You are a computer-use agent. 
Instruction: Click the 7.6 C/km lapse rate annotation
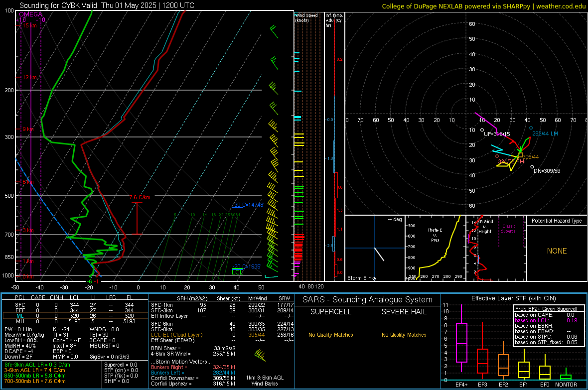click(140, 197)
